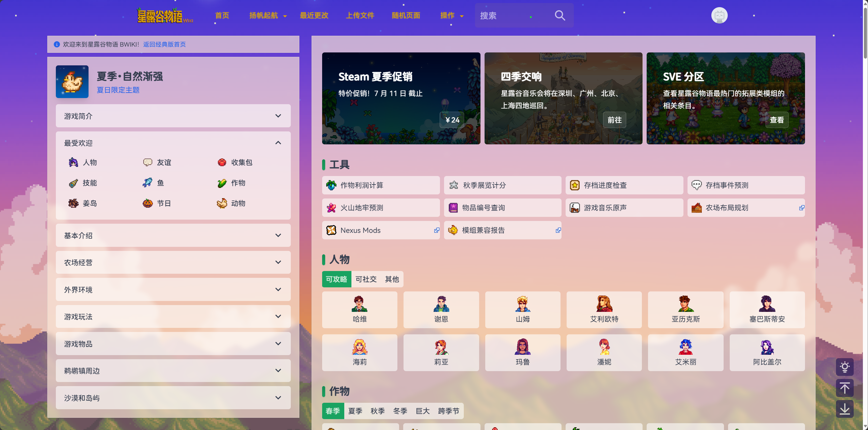Go to 首页 in navigation
This screenshot has height=430, width=868.
[222, 15]
